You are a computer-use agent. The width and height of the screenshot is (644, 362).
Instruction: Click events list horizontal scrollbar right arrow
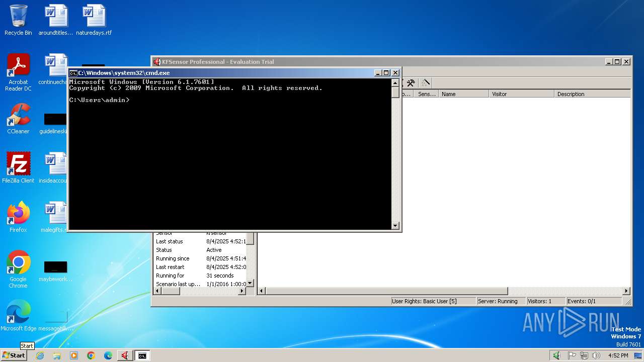pyautogui.click(x=626, y=291)
